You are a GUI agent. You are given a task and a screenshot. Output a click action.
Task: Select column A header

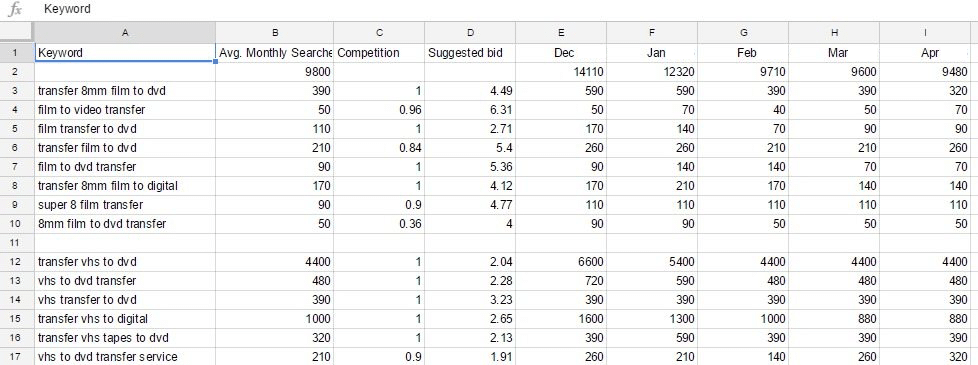click(x=125, y=32)
